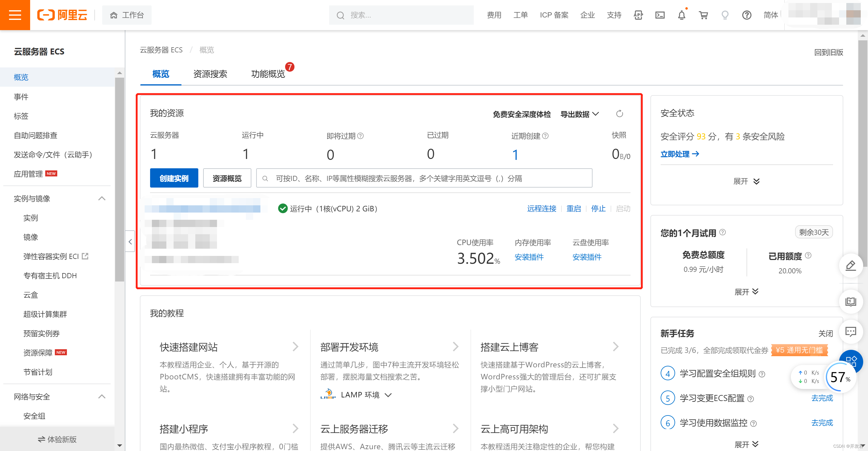Click sidebar scrollbar down arrow
Viewport: 868px width, 451px height.
(119, 446)
